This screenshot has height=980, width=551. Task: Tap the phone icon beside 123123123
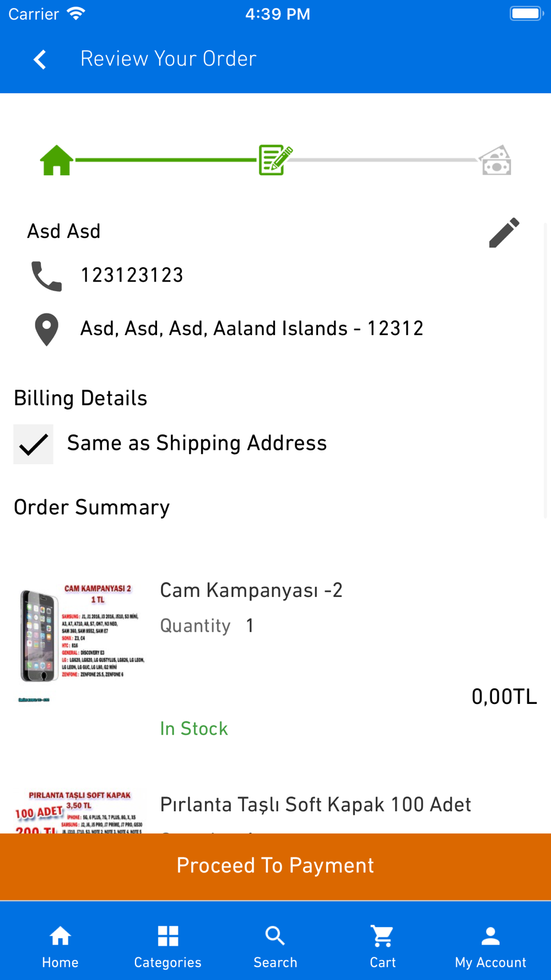(47, 276)
